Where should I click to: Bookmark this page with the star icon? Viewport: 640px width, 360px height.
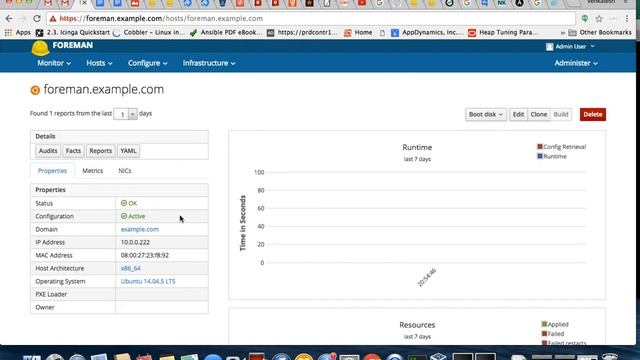click(x=599, y=19)
